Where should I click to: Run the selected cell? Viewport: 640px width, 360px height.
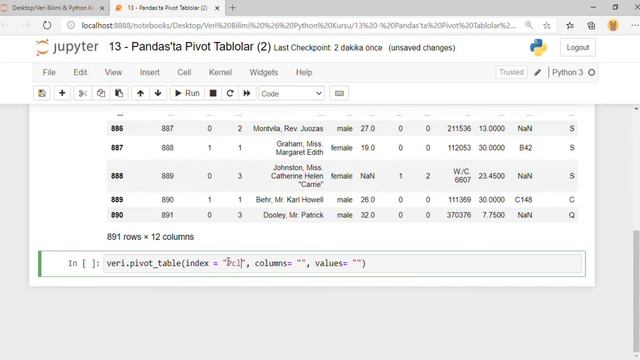[187, 93]
